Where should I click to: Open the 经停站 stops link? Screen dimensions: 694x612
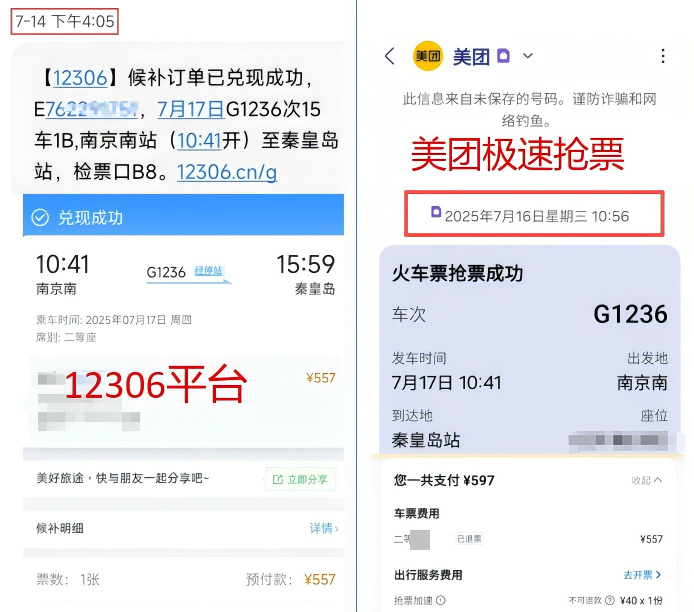click(208, 271)
